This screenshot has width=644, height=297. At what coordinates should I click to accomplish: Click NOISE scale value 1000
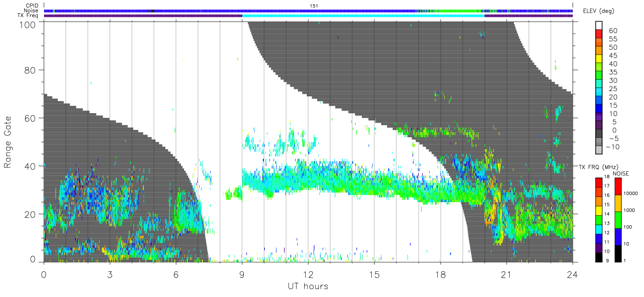pos(630,210)
